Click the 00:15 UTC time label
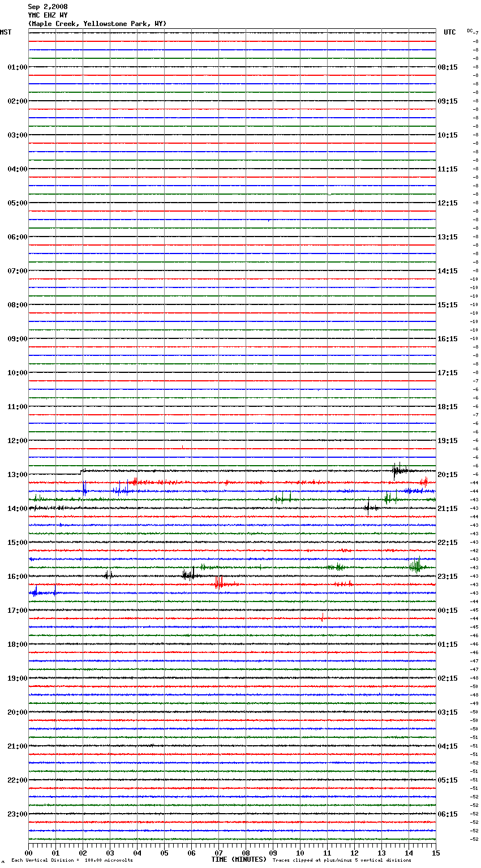 pyautogui.click(x=448, y=611)
